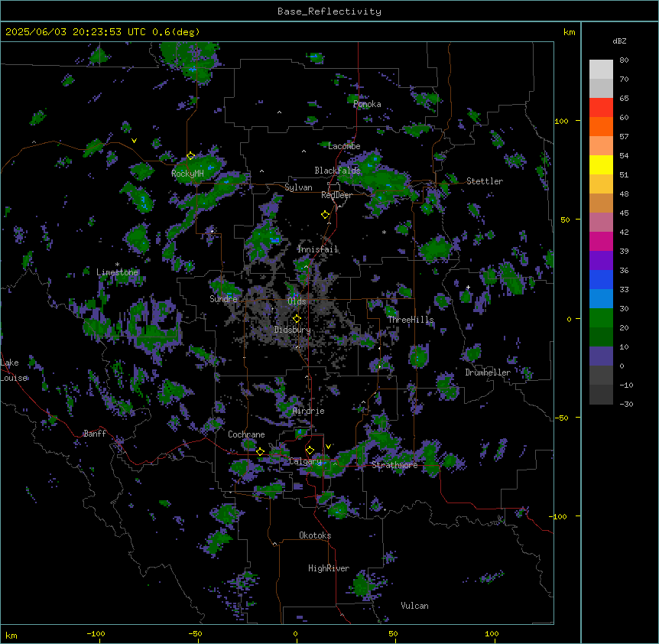659x644 pixels.
Task: Click the -100 tick on the bottom axis
Action: 96,633
